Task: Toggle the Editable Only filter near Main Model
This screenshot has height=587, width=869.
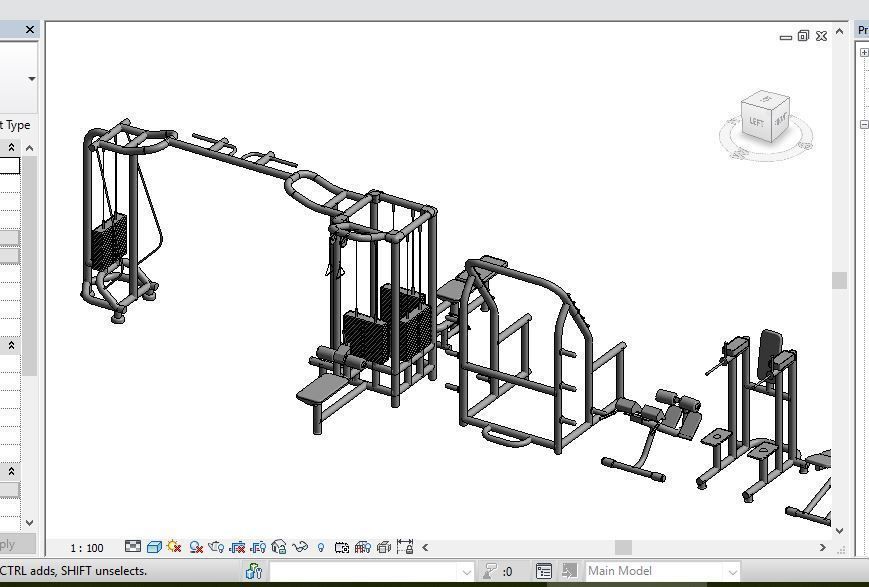Action: pyautogui.click(x=545, y=571)
